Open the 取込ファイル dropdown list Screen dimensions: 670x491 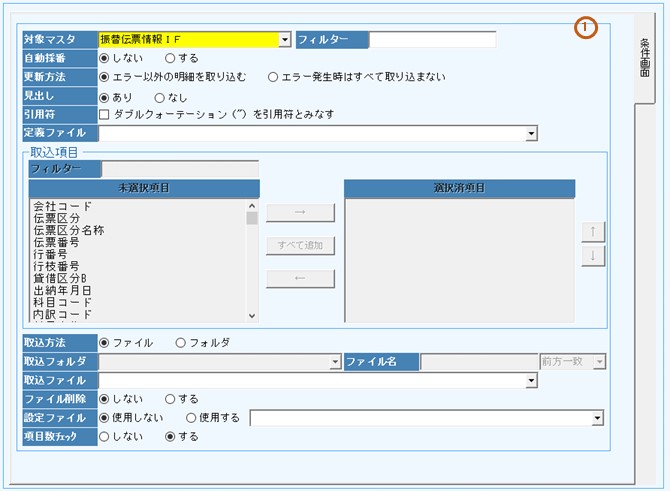(531, 380)
